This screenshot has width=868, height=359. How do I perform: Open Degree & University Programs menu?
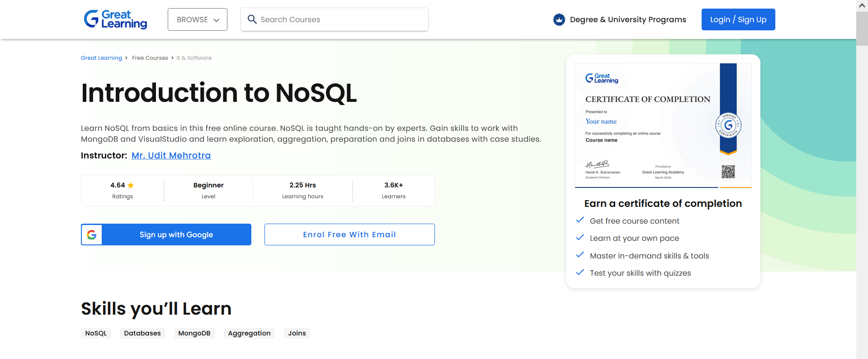(627, 19)
